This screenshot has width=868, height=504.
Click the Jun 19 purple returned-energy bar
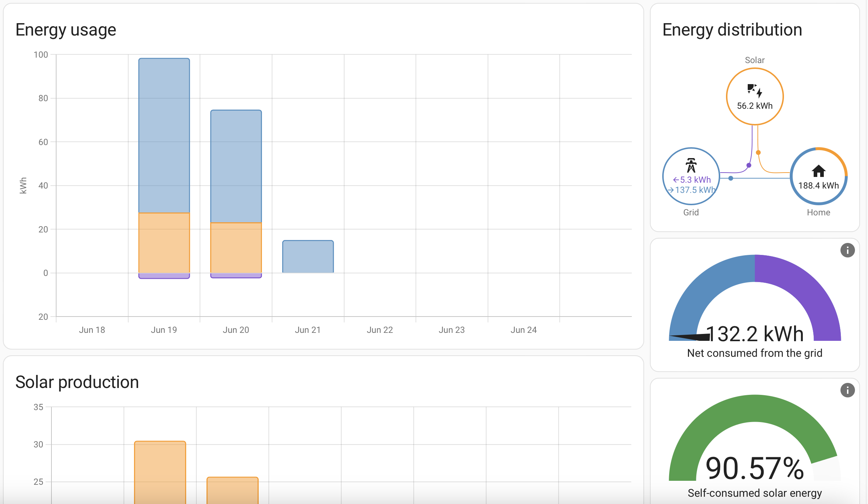point(164,276)
